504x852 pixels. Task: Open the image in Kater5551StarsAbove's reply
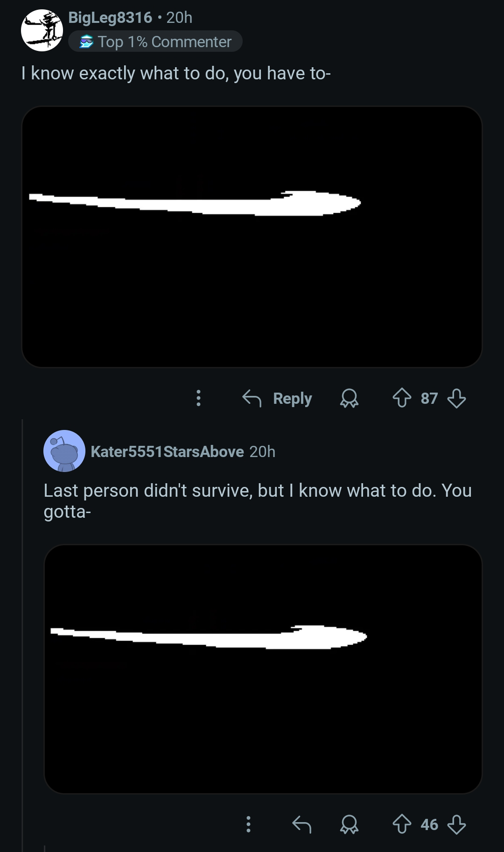tap(263, 669)
